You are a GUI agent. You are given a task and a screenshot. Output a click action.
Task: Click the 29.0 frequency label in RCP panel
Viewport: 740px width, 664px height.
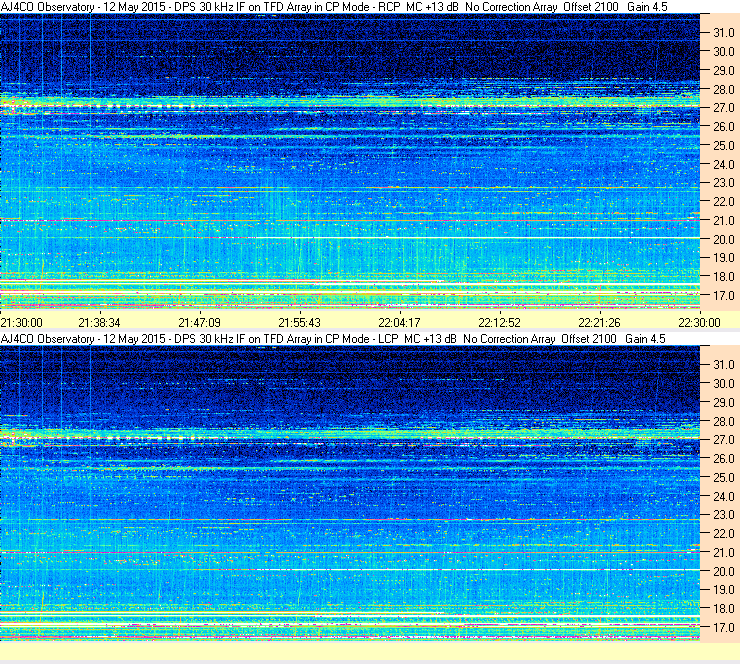723,71
